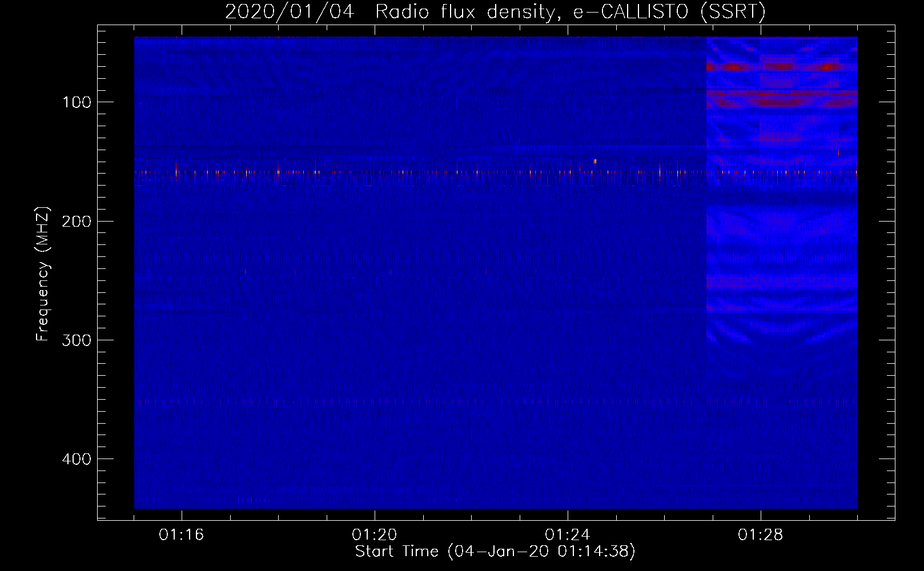This screenshot has width=924, height=571.
Task: Click the 400 frequency tick label
Action: tap(77, 459)
